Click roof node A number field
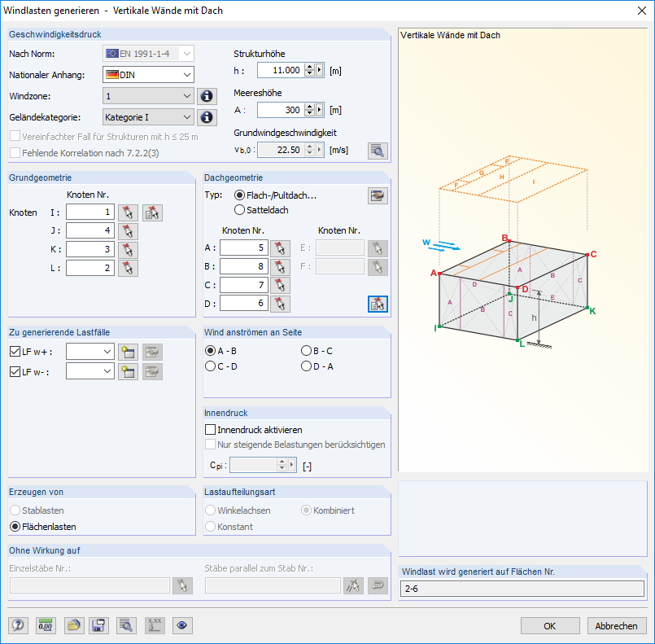 244,248
